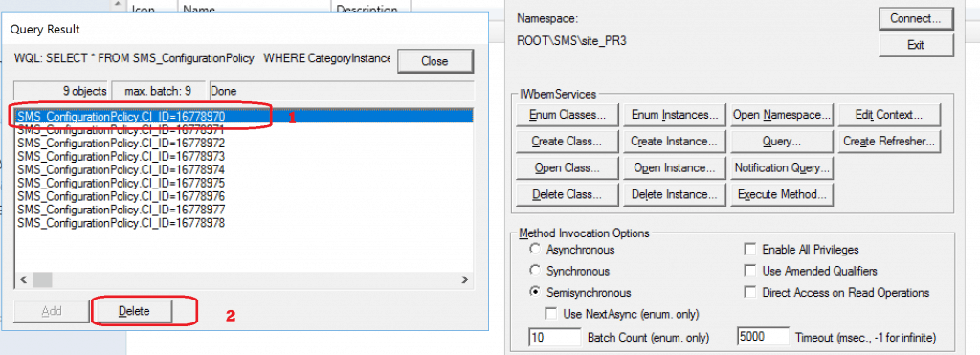Click Delete Class... button
Viewport: 980px width, 355px height.
pos(568,194)
